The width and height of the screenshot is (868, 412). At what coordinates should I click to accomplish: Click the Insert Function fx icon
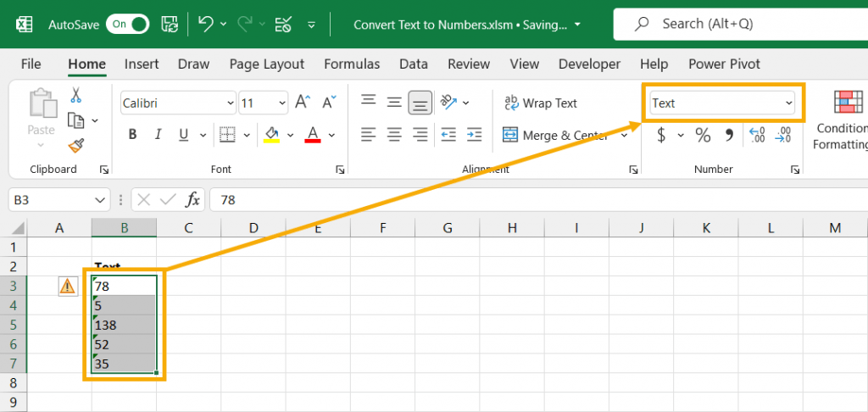tap(192, 200)
